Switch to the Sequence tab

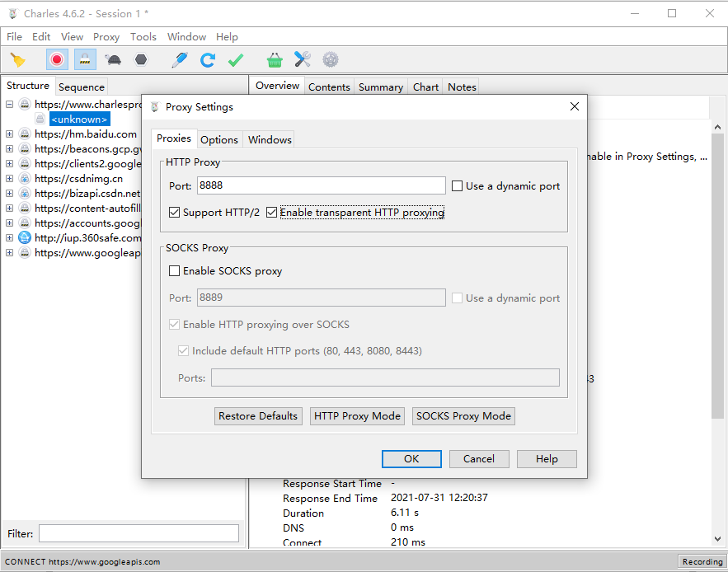click(82, 87)
